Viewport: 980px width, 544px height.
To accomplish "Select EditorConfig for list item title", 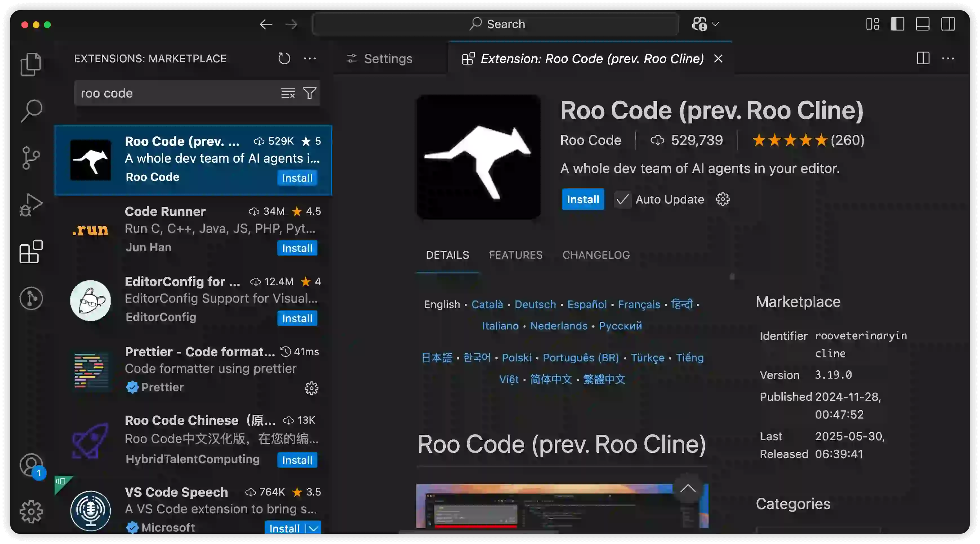I will pos(182,281).
